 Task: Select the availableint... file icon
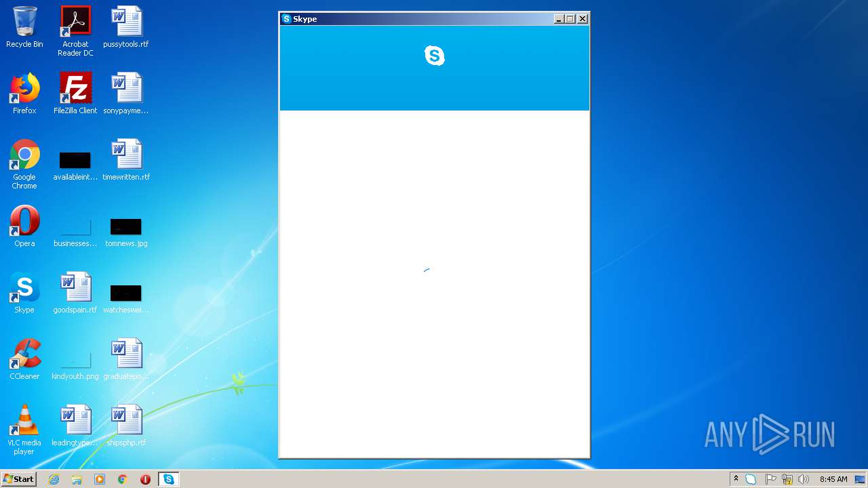tap(75, 165)
